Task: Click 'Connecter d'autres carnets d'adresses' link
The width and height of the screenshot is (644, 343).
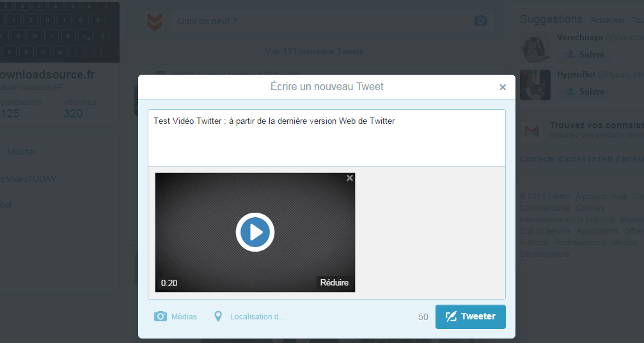Action: point(582,159)
